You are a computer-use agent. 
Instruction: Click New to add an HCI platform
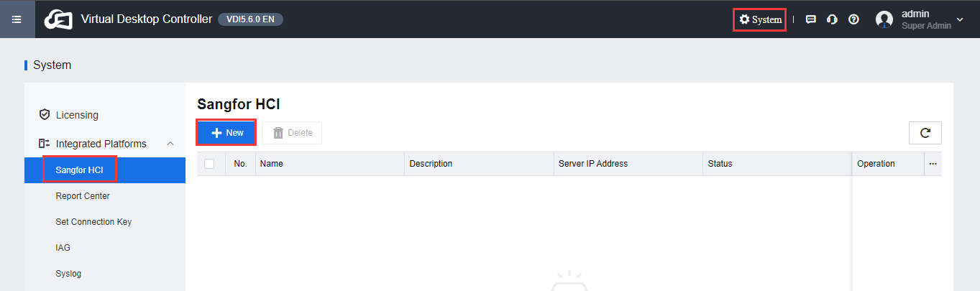[226, 133]
